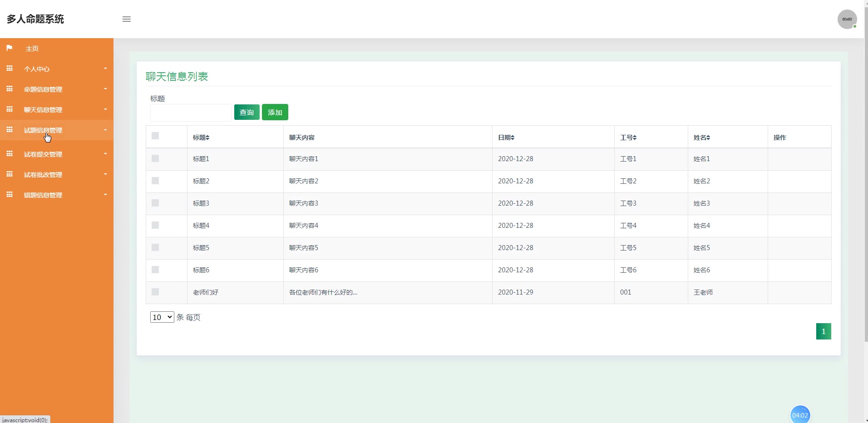Screen dimensions: 868x423
Task: Click the grid icon beside 试卷批改管理
Action: click(x=10, y=174)
